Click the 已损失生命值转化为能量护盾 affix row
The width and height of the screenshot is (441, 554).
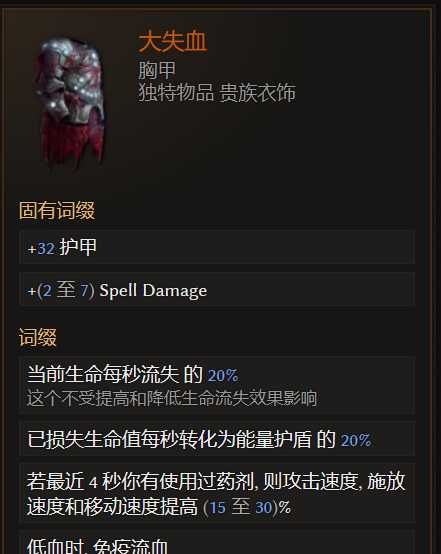coord(217,439)
